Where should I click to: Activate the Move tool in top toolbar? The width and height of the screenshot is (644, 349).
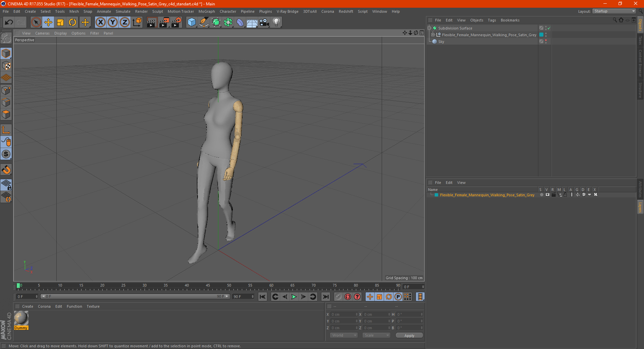point(48,22)
